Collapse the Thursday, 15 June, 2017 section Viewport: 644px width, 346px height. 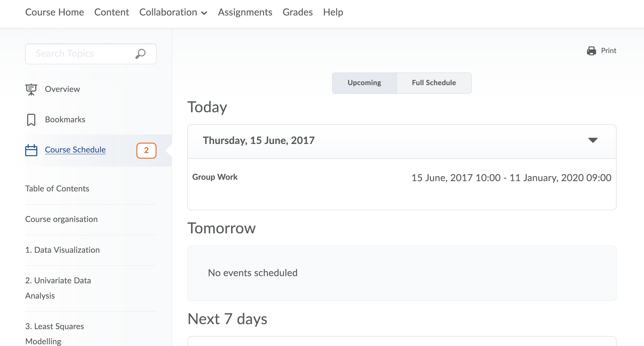click(x=592, y=140)
